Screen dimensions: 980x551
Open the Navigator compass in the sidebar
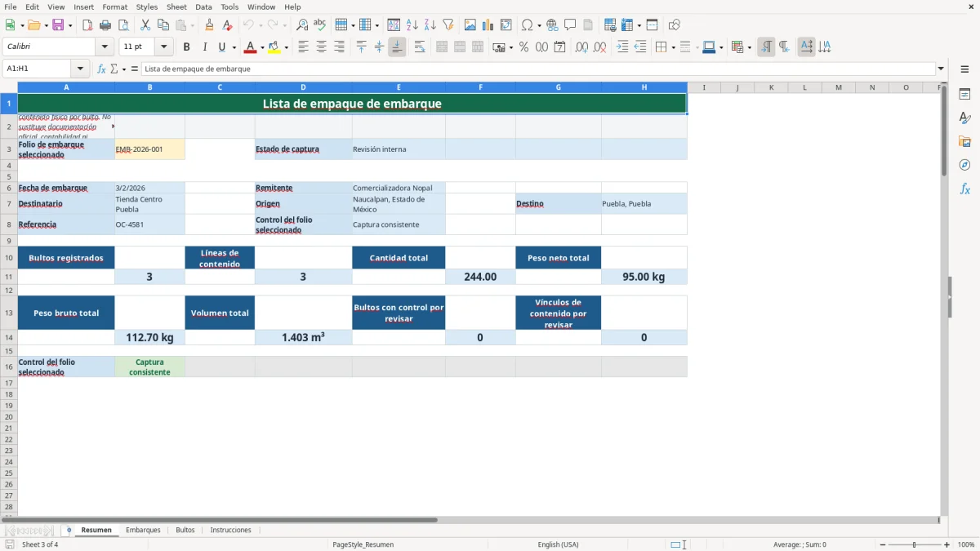point(964,166)
